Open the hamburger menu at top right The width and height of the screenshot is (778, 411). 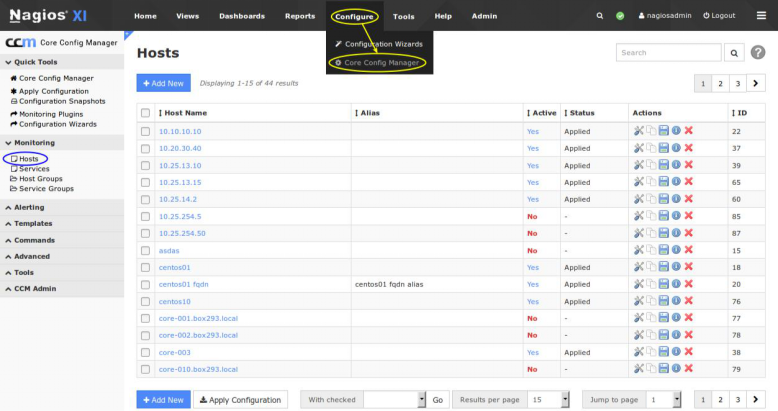click(761, 15)
